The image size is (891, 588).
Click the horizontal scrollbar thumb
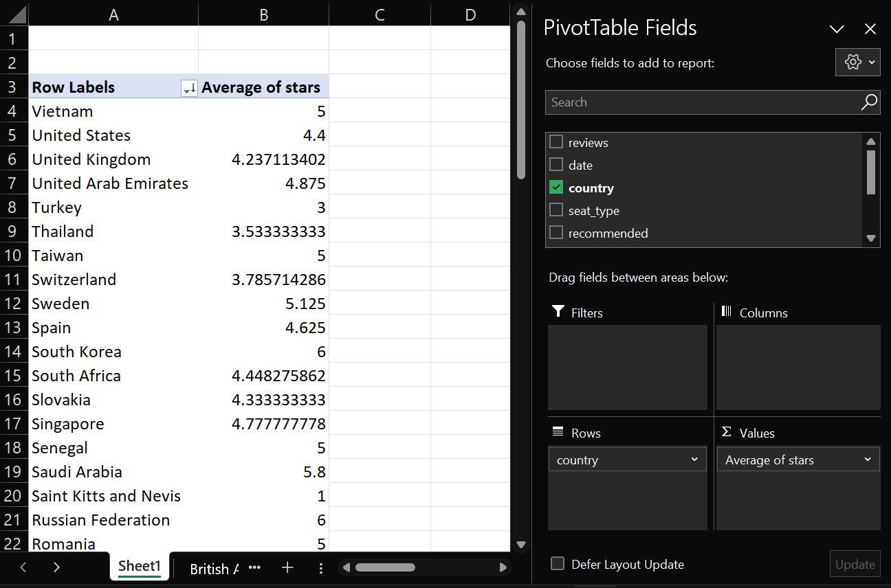pos(385,567)
